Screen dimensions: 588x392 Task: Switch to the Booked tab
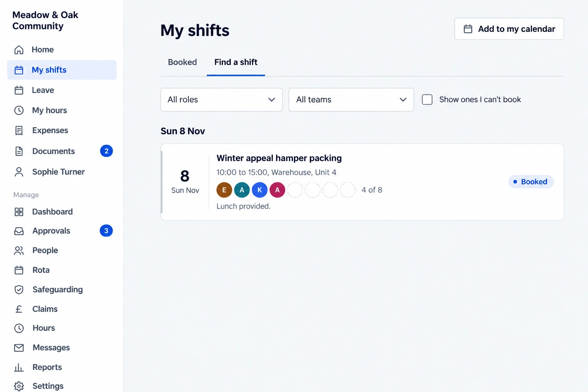(182, 62)
